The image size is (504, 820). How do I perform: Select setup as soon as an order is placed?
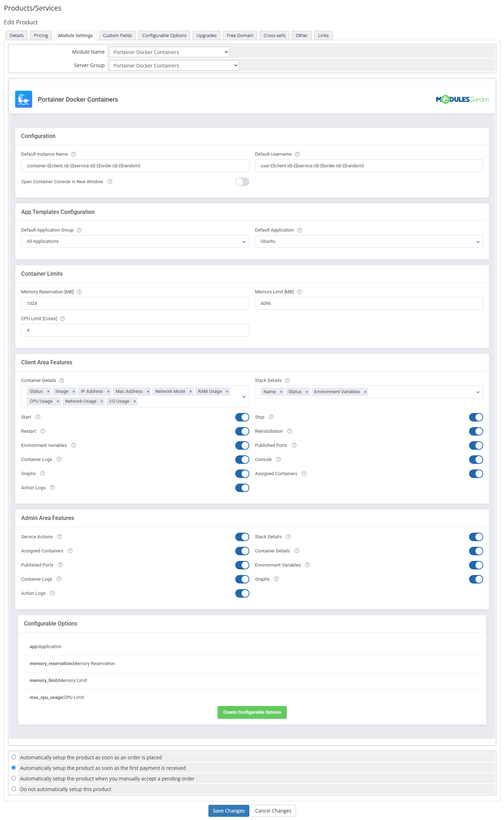pos(13,757)
